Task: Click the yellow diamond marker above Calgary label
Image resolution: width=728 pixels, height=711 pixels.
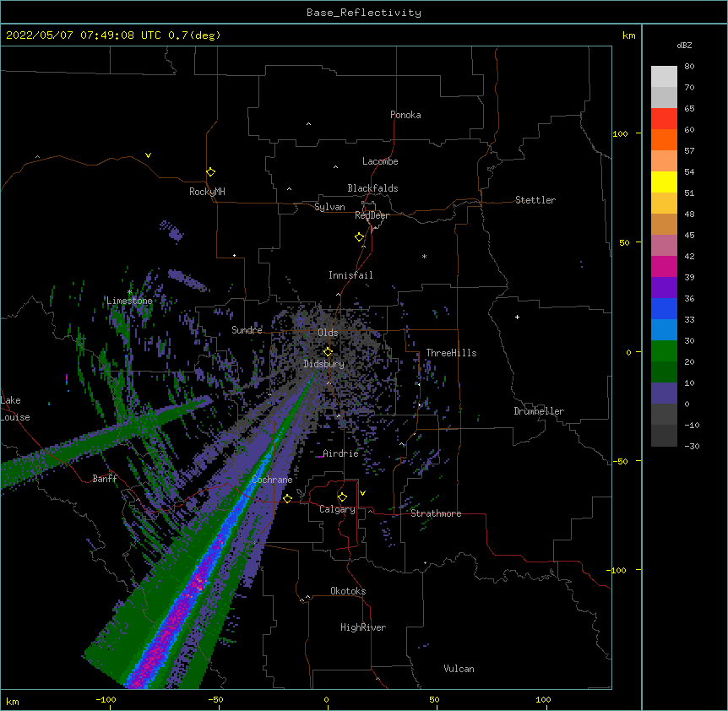Action: pyautogui.click(x=342, y=497)
